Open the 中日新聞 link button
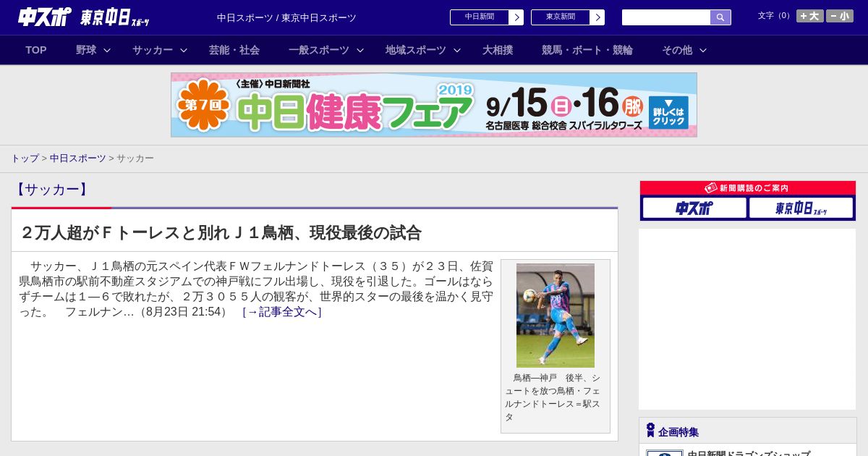This screenshot has width=868, height=456. (480, 17)
